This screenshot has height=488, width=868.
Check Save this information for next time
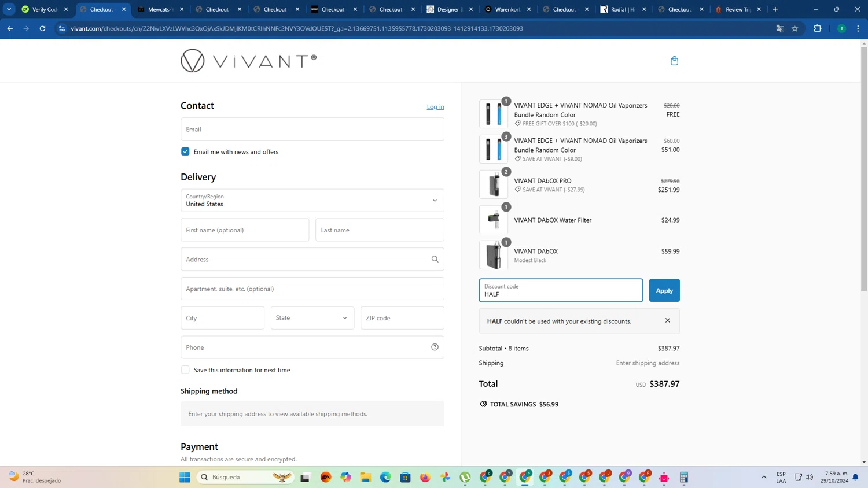185,370
